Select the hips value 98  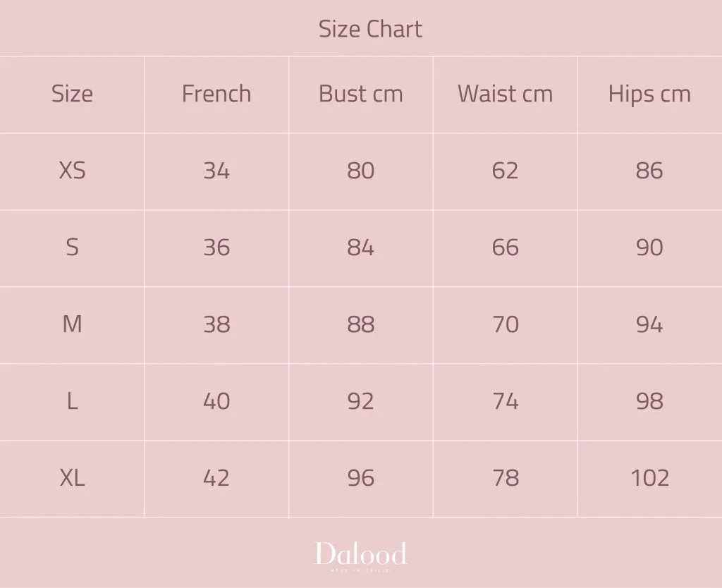click(649, 401)
